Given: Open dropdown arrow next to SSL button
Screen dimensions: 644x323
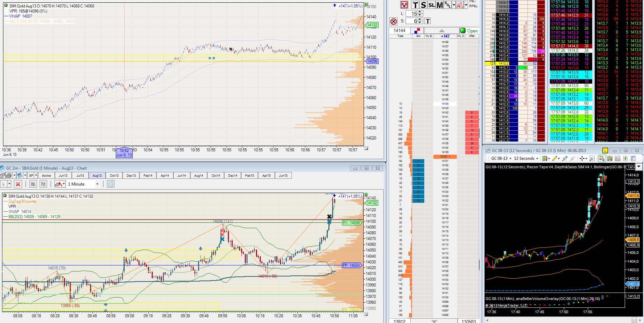Looking at the screenshot, I should tap(454, 5).
